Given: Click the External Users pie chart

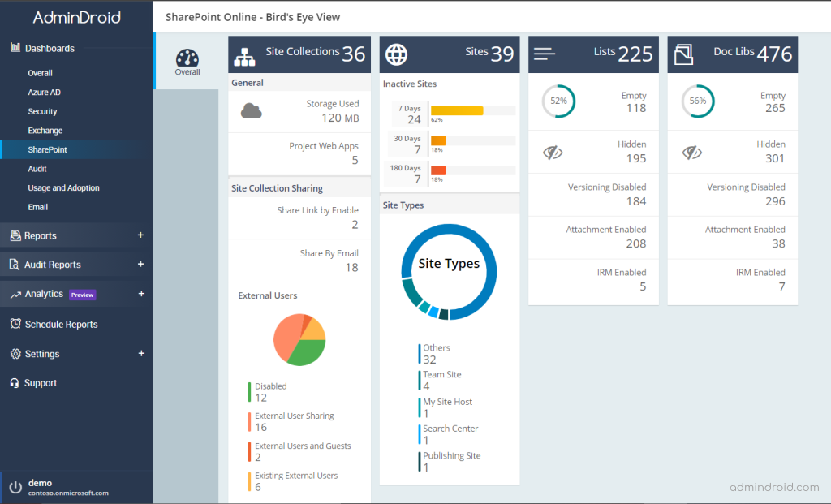Looking at the screenshot, I should point(299,340).
